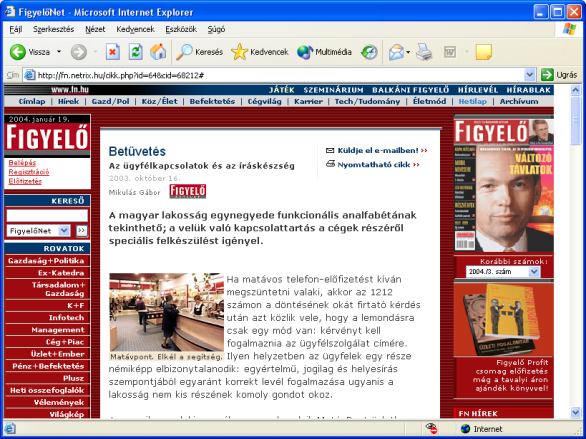
Task: Open the Címlap navigation link
Action: 32,101
